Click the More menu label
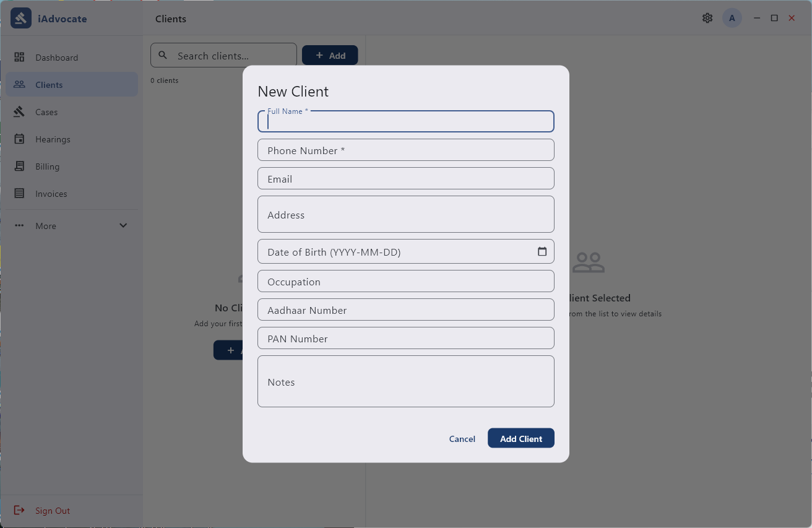Viewport: 812px width, 528px height. (x=46, y=226)
